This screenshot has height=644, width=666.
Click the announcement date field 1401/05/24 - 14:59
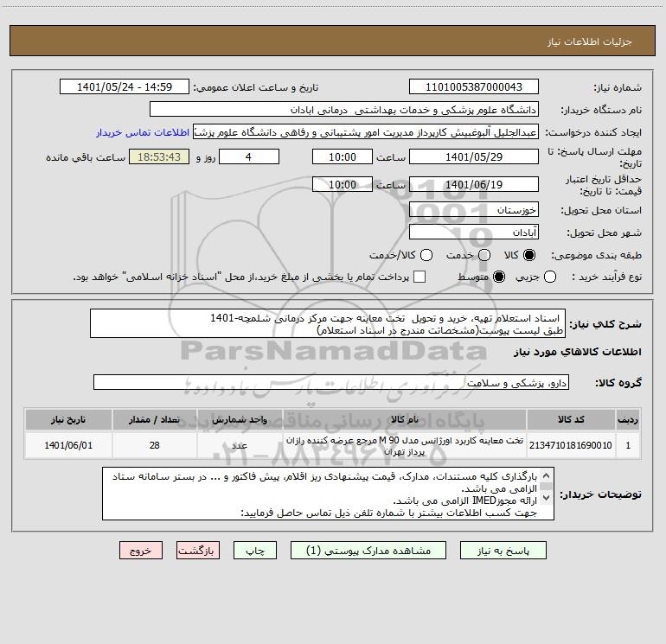tap(125, 87)
